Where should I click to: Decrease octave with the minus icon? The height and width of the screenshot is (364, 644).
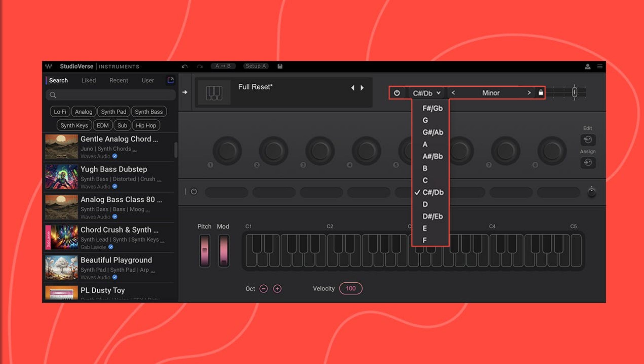tap(263, 289)
